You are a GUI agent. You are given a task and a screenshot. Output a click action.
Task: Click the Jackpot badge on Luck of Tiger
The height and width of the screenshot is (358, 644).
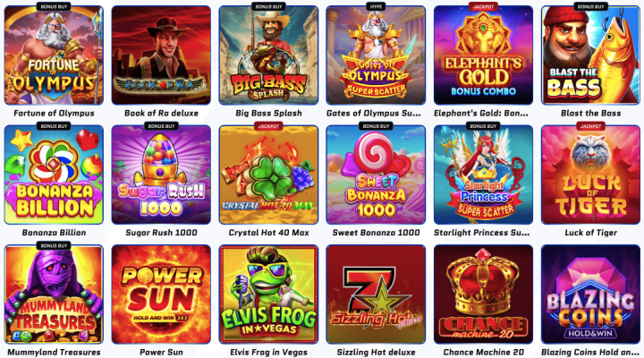click(590, 126)
